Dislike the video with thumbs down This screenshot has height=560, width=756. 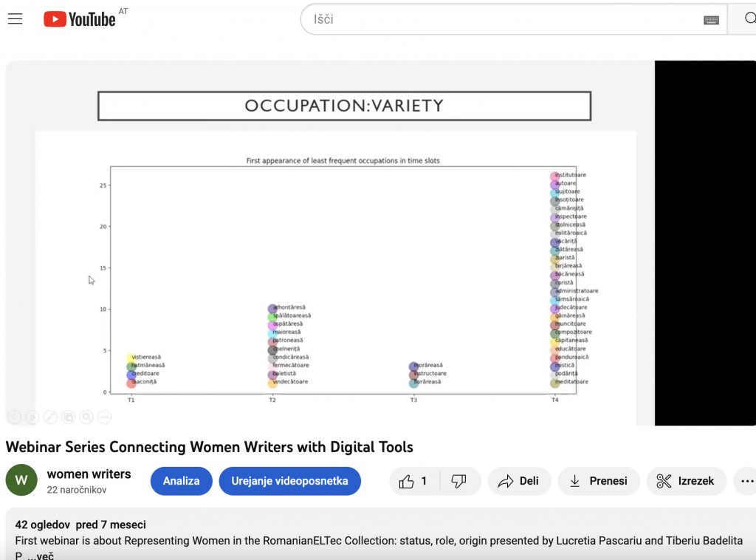pos(459,481)
